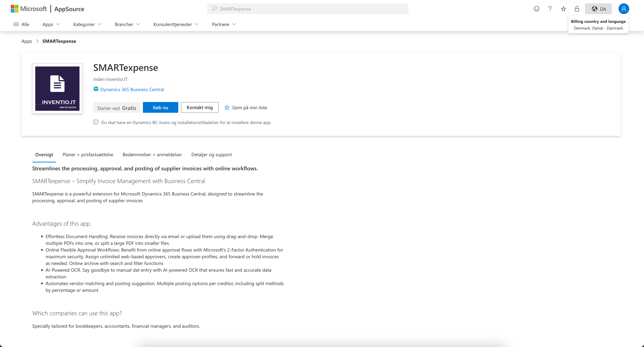Screen dimensions: 644x347
Task: Click the smiley feedback icon
Action: (536, 9)
